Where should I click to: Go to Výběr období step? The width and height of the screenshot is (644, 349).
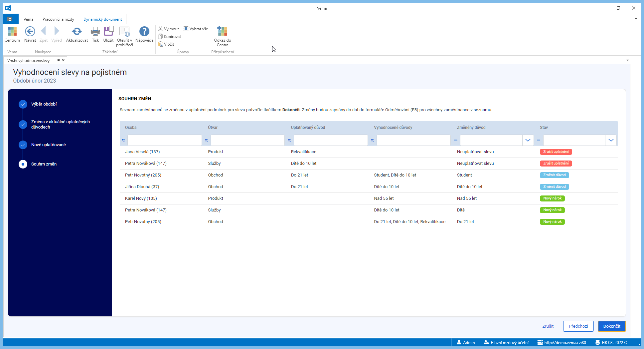pyautogui.click(x=44, y=104)
